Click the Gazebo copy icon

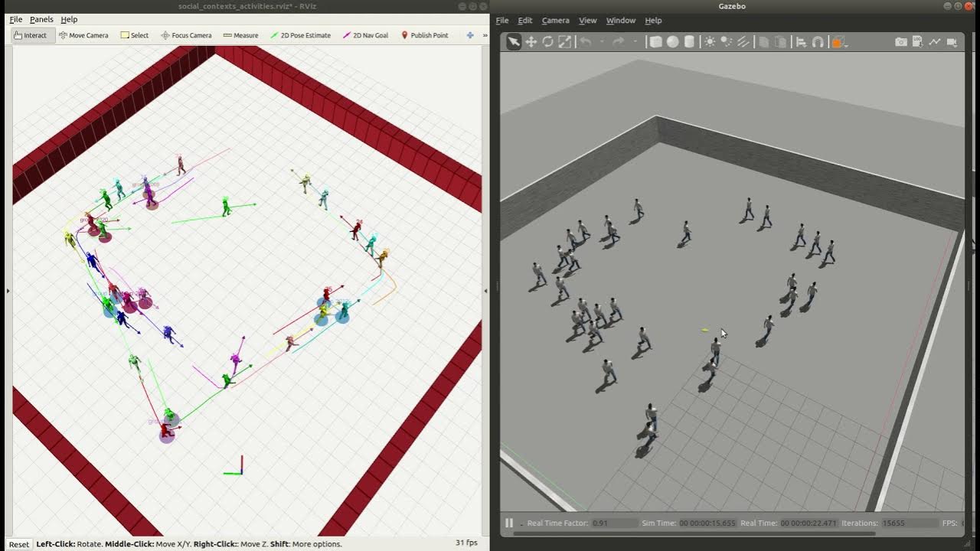click(x=763, y=42)
